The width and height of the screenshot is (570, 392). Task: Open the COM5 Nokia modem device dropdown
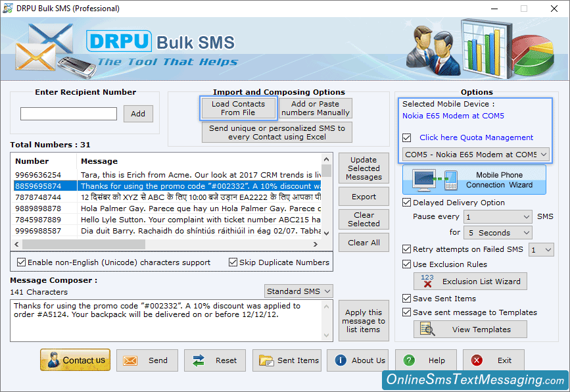[x=476, y=154]
